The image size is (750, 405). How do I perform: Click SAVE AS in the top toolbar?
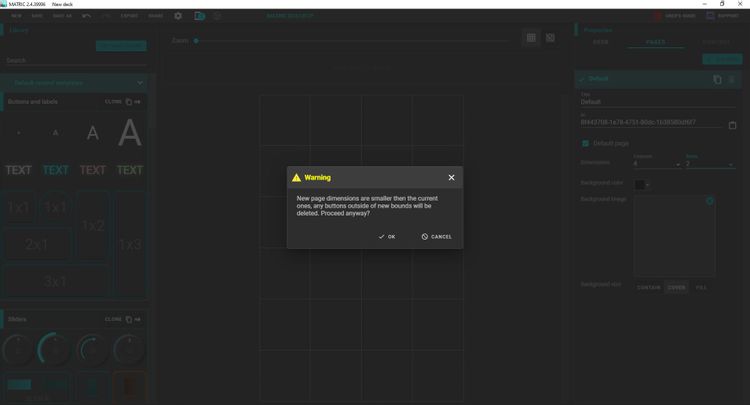coord(62,16)
